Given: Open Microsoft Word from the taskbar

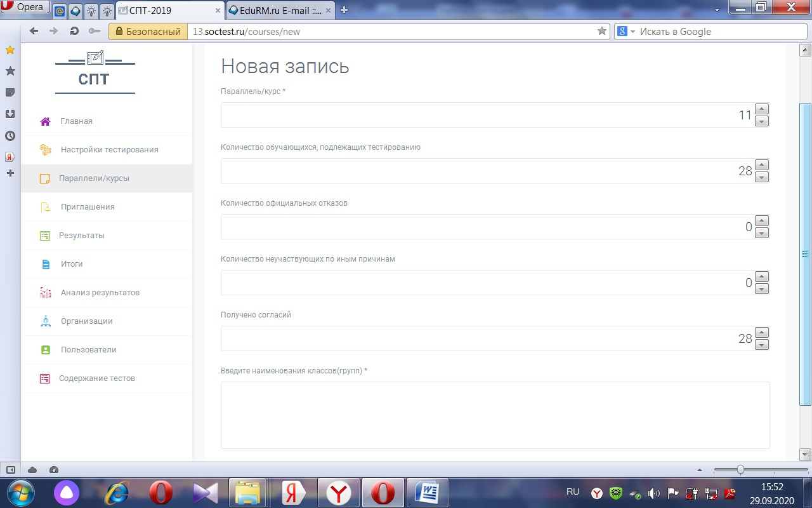Looking at the screenshot, I should (428, 493).
